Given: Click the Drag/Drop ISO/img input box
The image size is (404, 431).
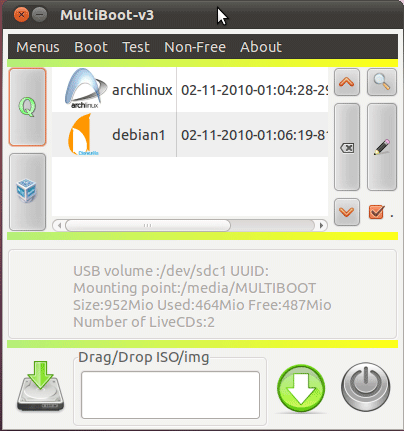Looking at the screenshot, I should pyautogui.click(x=170, y=395).
